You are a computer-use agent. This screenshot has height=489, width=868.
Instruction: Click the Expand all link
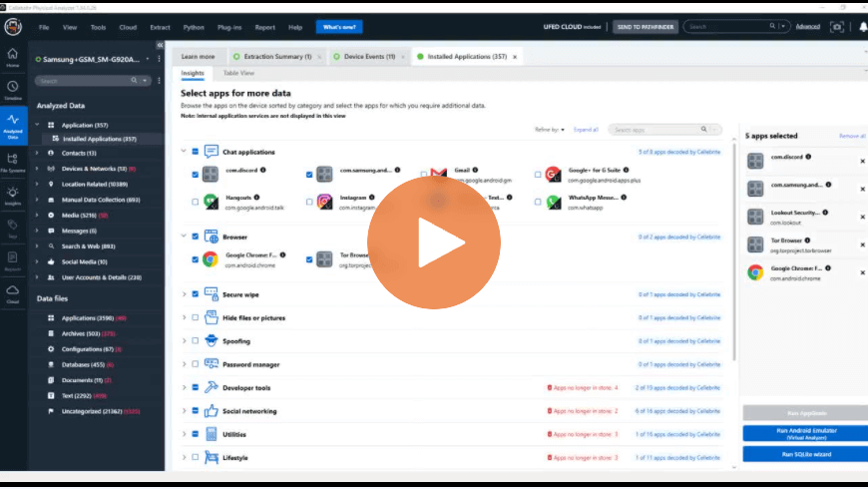click(585, 130)
